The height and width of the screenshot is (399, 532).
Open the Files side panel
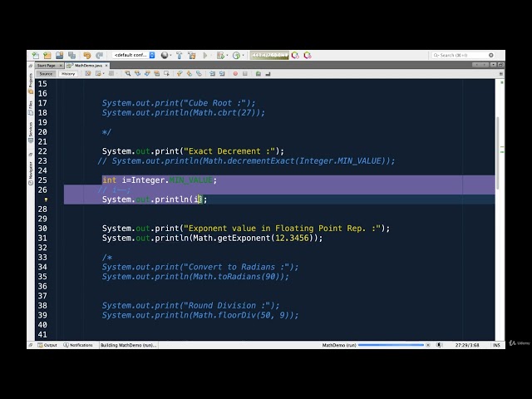coord(31,108)
